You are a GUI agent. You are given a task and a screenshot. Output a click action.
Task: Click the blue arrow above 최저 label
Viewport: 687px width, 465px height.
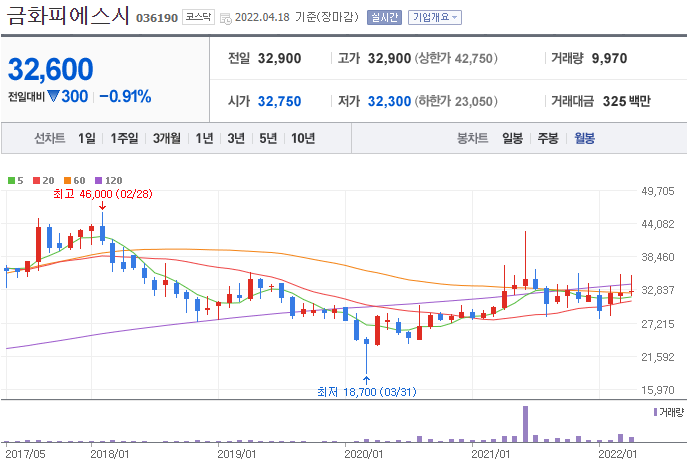click(x=366, y=380)
